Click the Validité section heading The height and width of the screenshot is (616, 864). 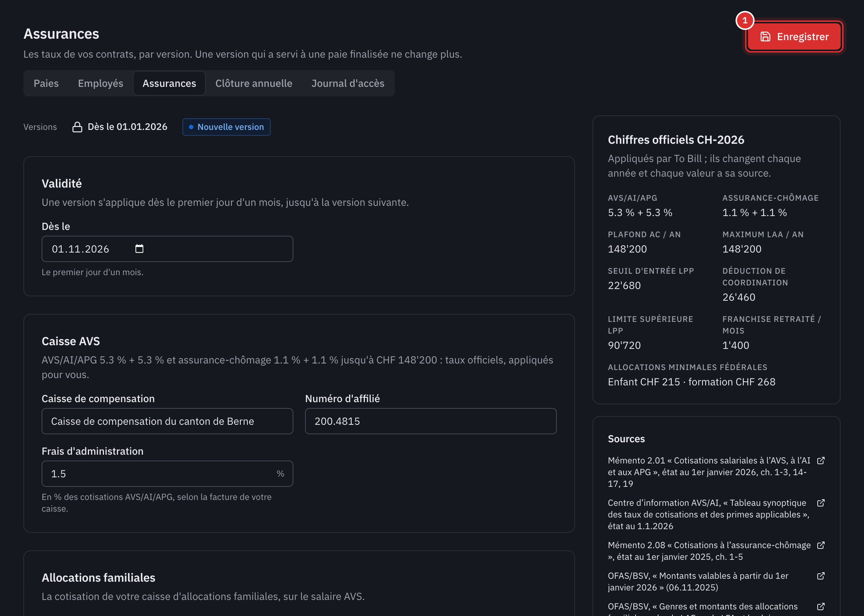pos(62,184)
